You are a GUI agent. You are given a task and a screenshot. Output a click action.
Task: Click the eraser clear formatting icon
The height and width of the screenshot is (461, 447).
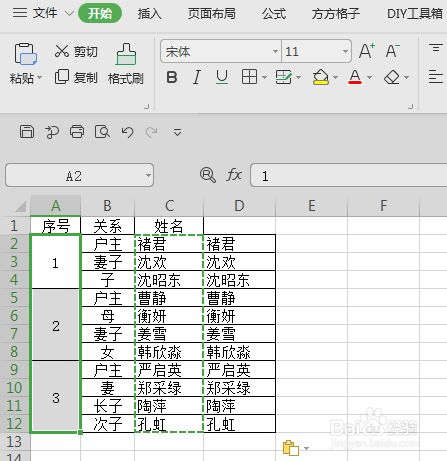392,77
